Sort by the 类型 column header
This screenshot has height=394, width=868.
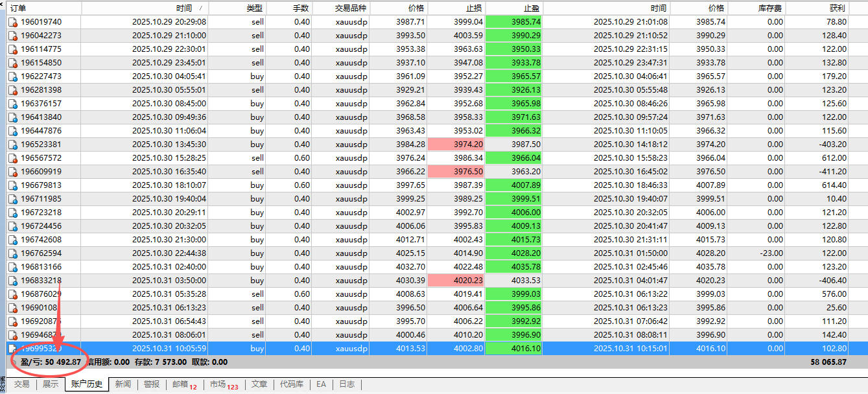point(238,8)
